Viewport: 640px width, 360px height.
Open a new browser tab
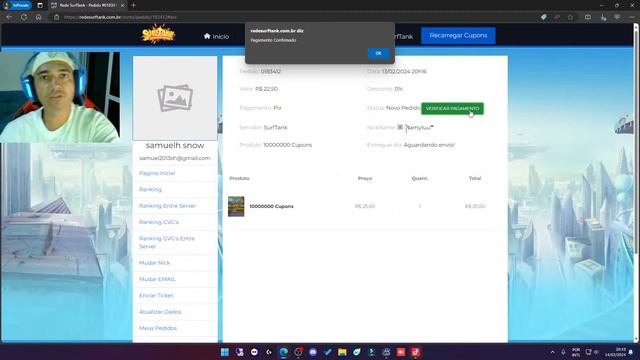[x=133, y=5]
